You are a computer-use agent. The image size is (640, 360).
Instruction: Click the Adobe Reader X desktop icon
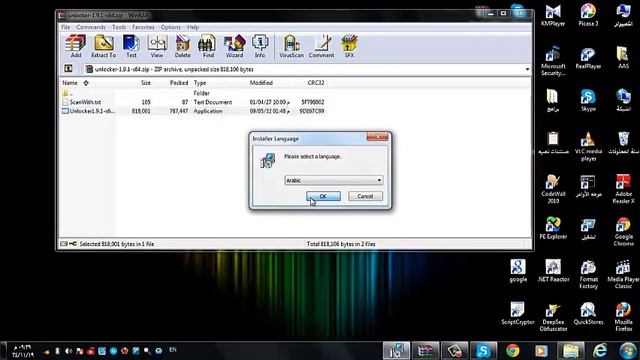pos(623,189)
